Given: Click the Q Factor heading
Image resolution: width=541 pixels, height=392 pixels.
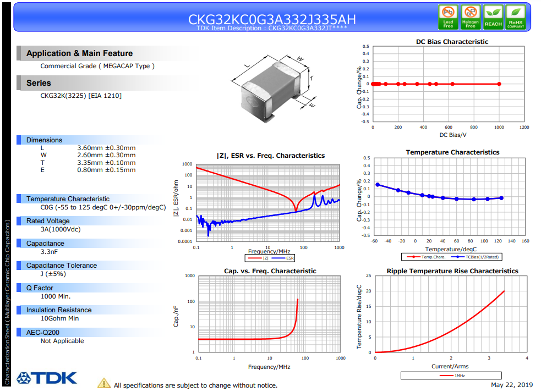Looking at the screenshot, I should pos(40,288).
